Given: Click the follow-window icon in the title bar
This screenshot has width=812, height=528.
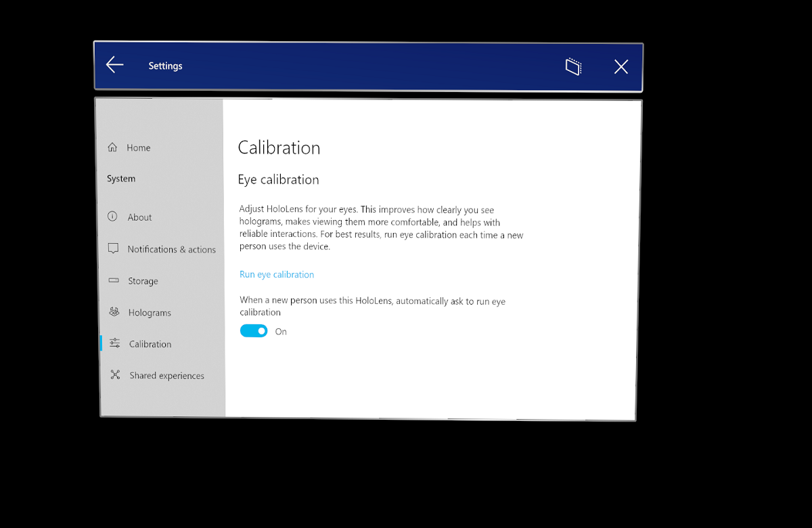Looking at the screenshot, I should pyautogui.click(x=572, y=66).
